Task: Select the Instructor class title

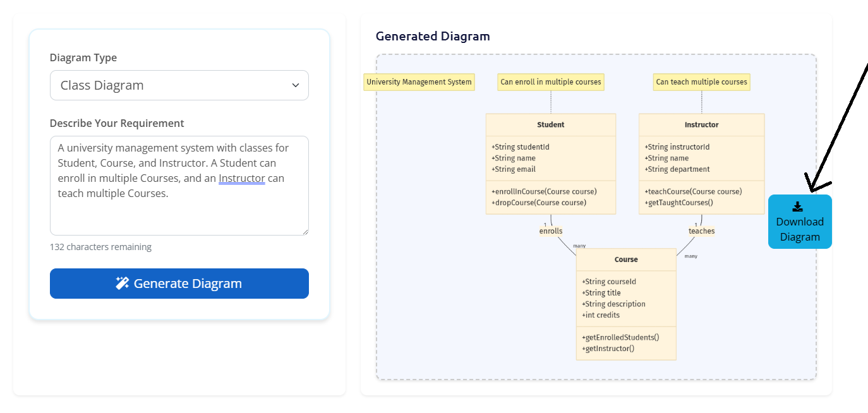Action: [x=701, y=124]
